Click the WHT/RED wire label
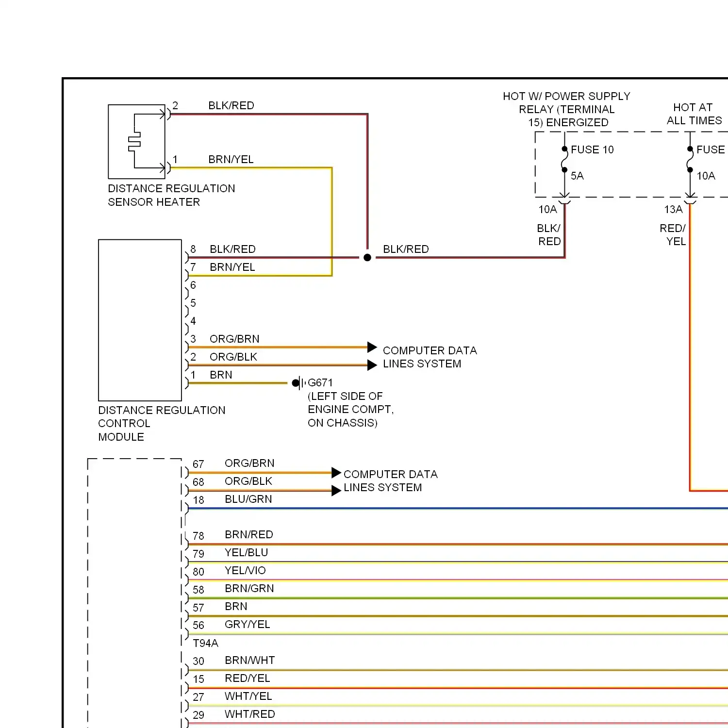The height and width of the screenshot is (728, 728). pos(250,714)
